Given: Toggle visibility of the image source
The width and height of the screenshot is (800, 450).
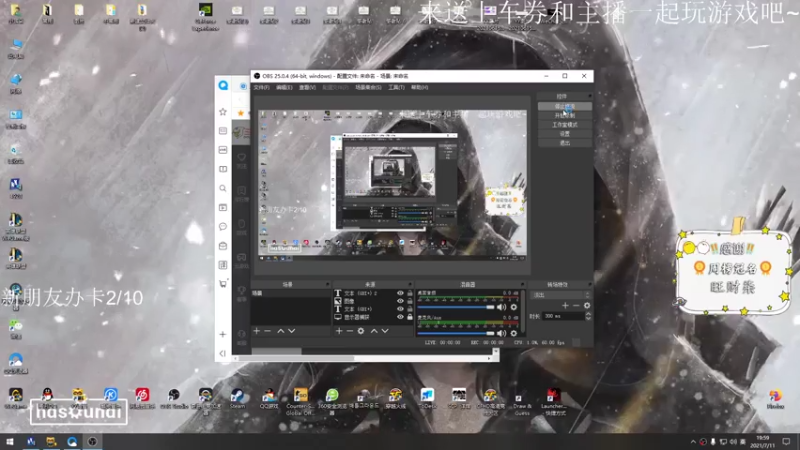Looking at the screenshot, I should pyautogui.click(x=400, y=301).
